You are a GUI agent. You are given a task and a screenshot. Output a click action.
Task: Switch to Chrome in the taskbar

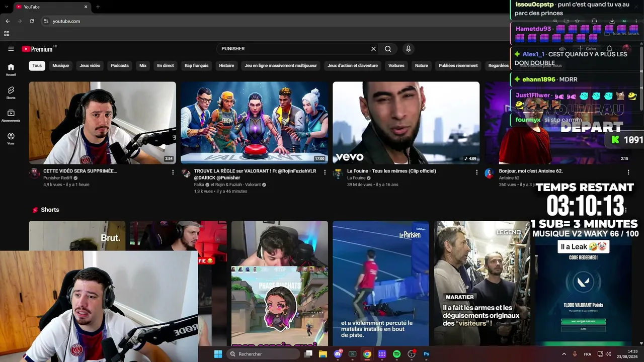(367, 354)
